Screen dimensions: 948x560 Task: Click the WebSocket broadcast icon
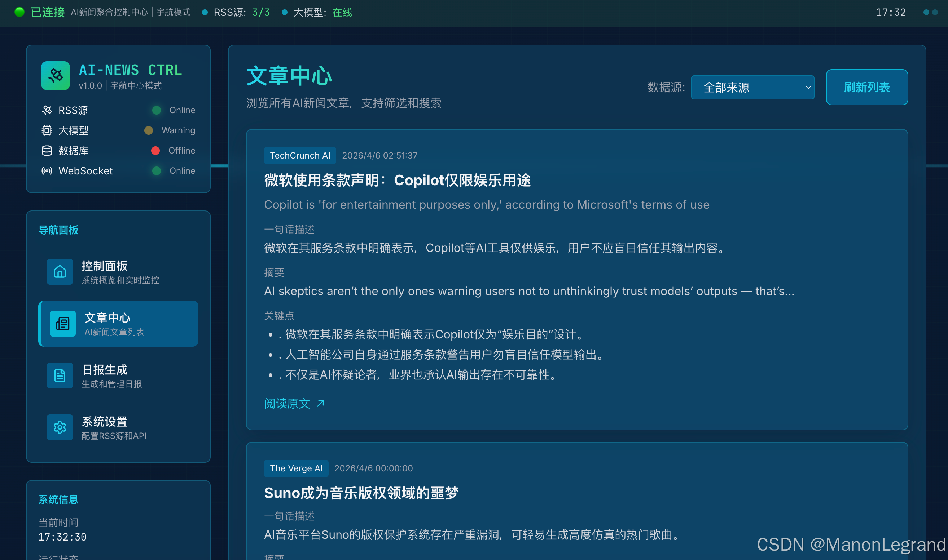pos(47,171)
